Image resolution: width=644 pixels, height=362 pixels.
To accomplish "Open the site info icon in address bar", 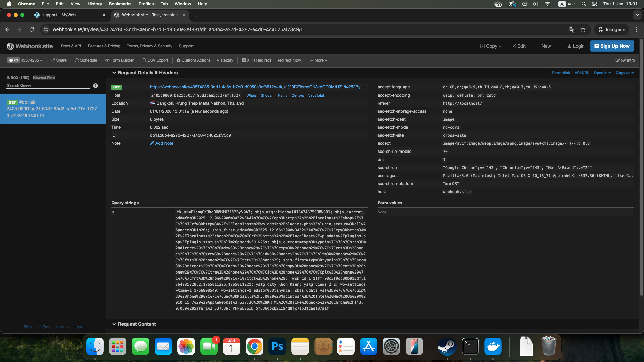I will point(46,29).
